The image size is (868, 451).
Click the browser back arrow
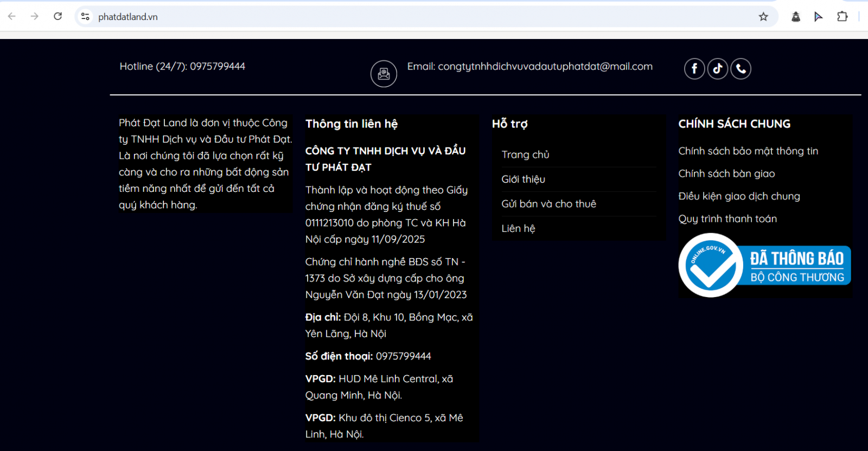(x=12, y=16)
